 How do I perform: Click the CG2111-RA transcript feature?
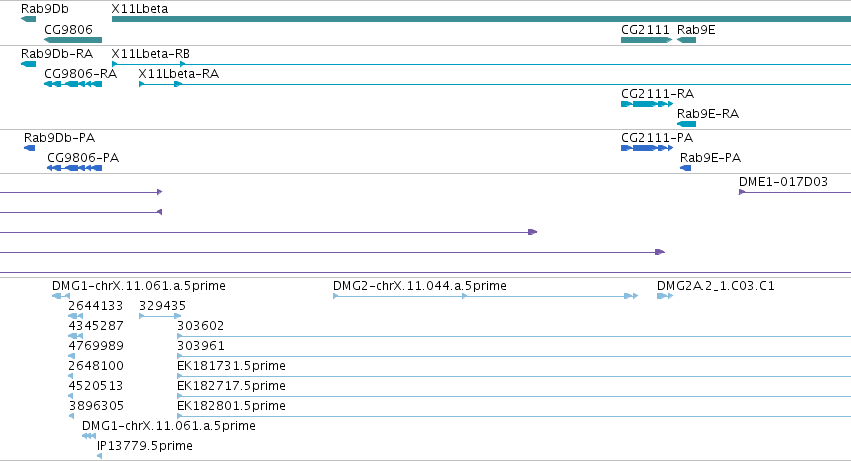coord(646,104)
